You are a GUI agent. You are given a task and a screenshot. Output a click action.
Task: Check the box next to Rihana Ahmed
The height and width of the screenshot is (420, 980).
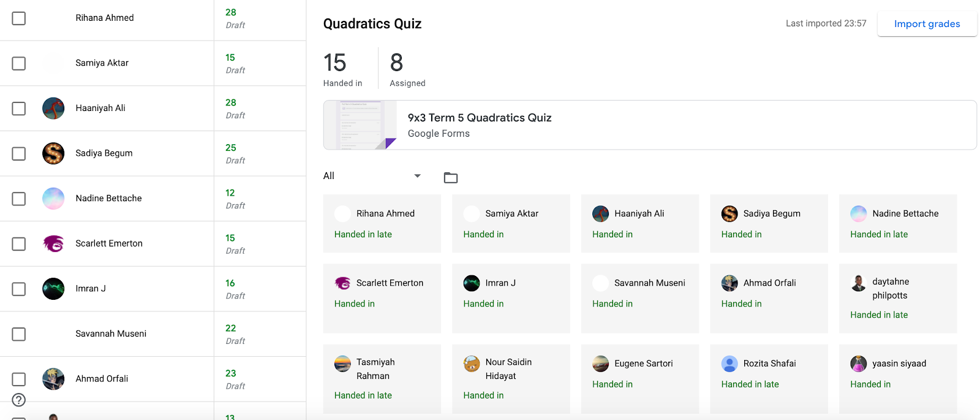coord(19,18)
